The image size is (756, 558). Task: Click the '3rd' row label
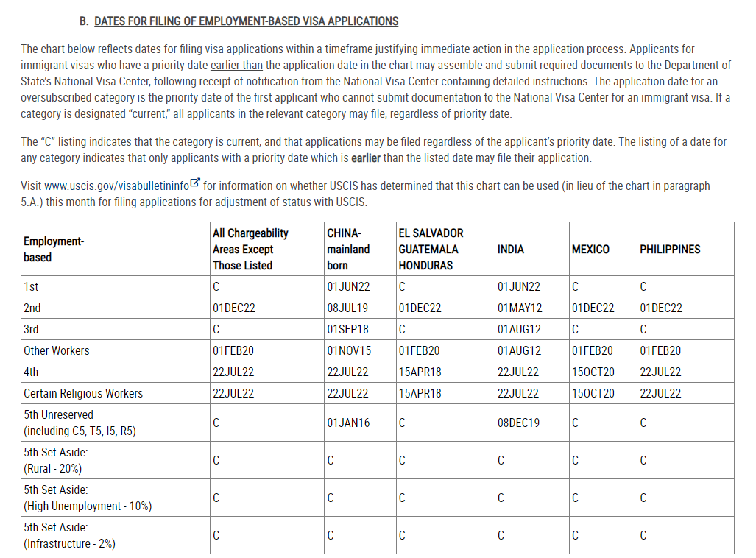click(x=31, y=329)
